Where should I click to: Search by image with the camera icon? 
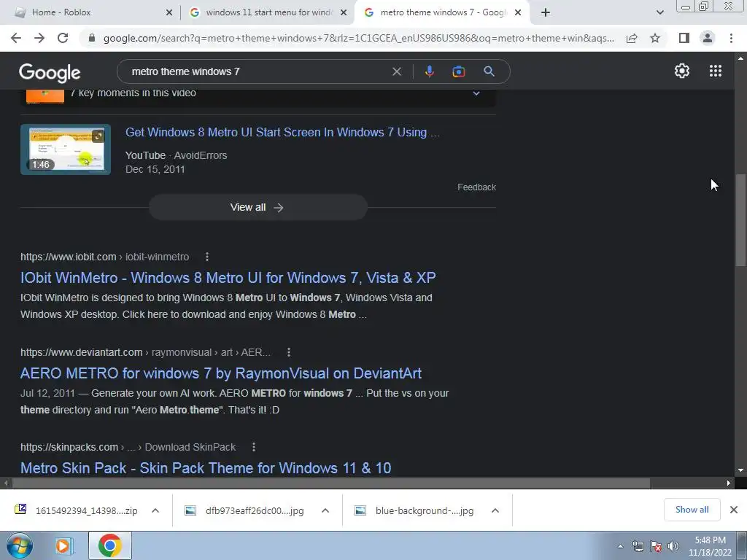click(458, 71)
